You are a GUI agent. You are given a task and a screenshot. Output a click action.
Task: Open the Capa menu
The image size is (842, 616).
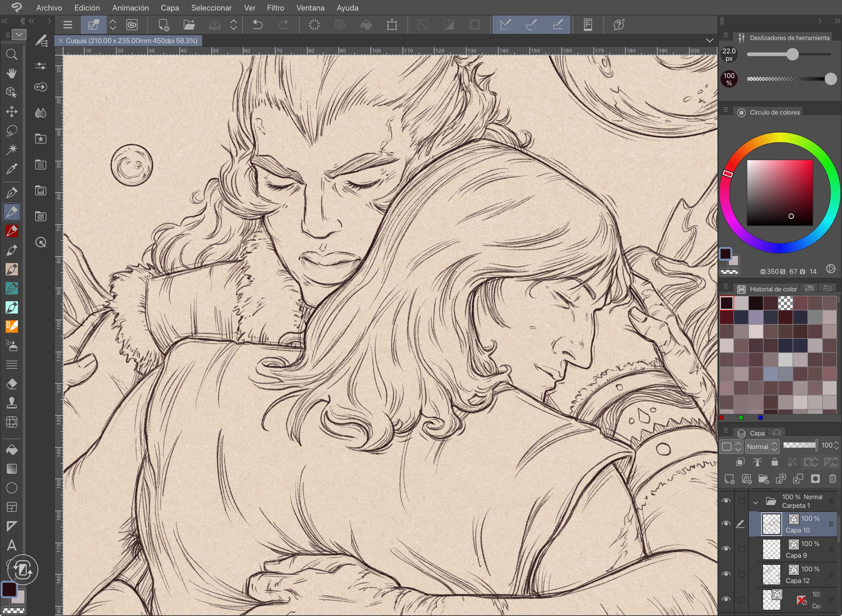[x=170, y=8]
